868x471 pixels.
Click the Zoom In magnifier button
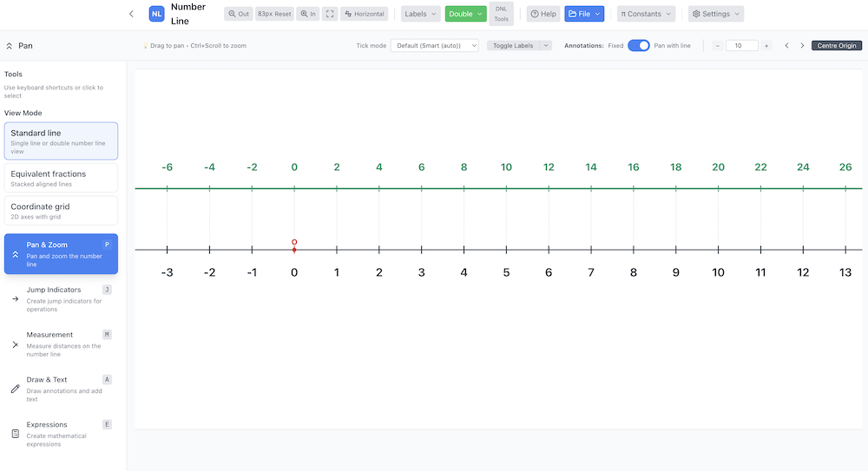[308, 14]
